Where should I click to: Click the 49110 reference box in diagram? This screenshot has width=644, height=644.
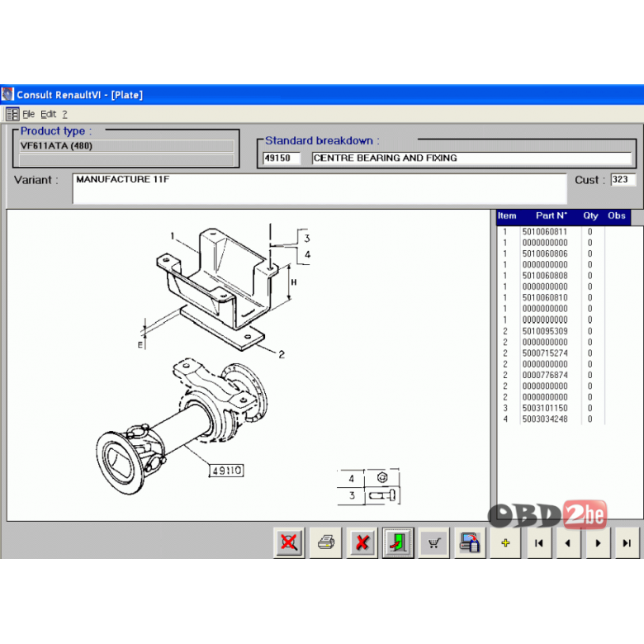[x=226, y=471]
